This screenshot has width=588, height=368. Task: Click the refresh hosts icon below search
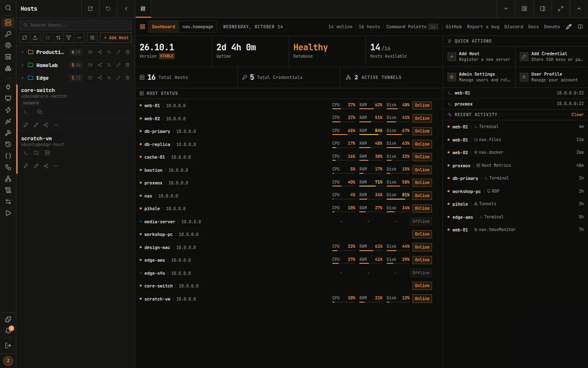(24, 38)
